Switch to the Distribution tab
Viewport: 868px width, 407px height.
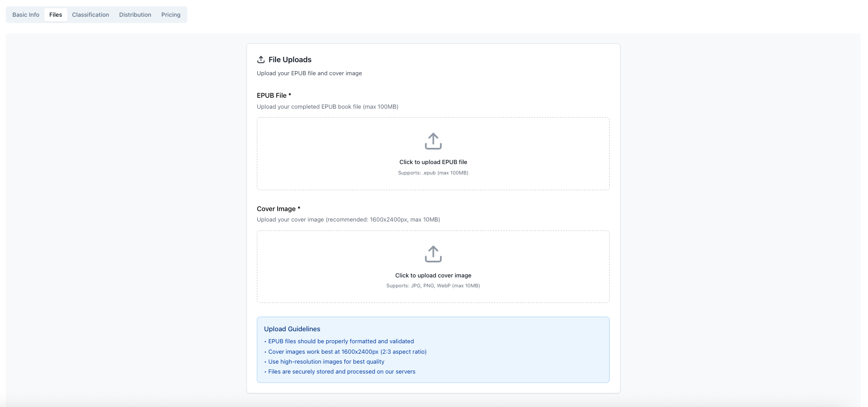(135, 15)
